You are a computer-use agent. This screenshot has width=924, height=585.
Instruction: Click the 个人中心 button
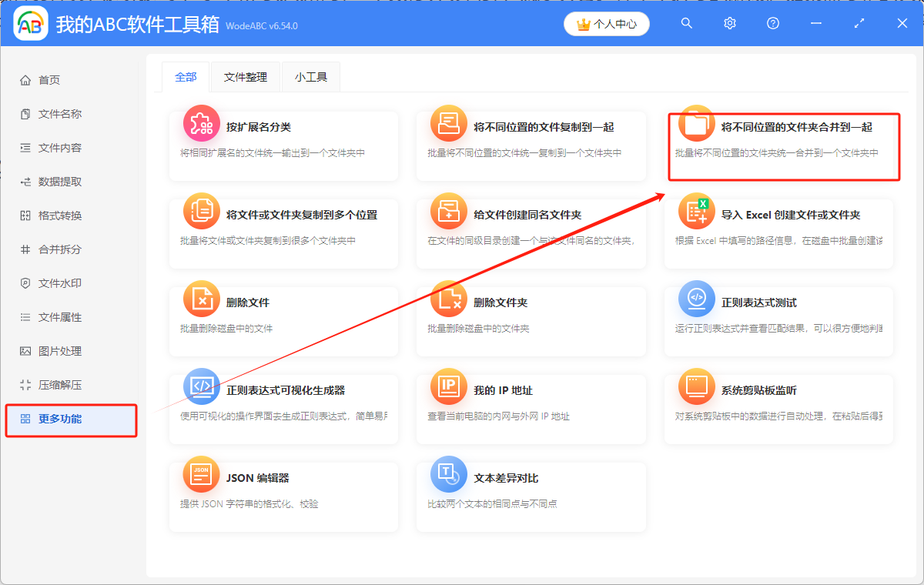pos(607,24)
